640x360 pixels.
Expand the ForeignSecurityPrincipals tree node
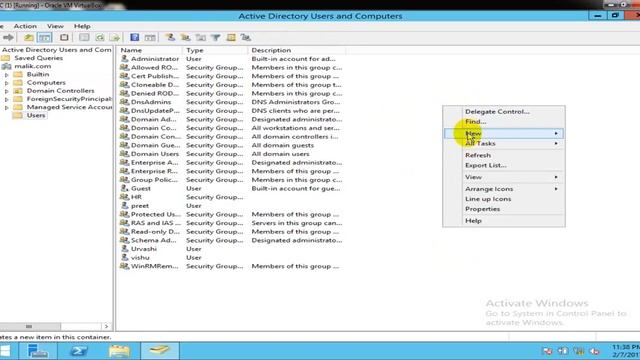(7, 99)
